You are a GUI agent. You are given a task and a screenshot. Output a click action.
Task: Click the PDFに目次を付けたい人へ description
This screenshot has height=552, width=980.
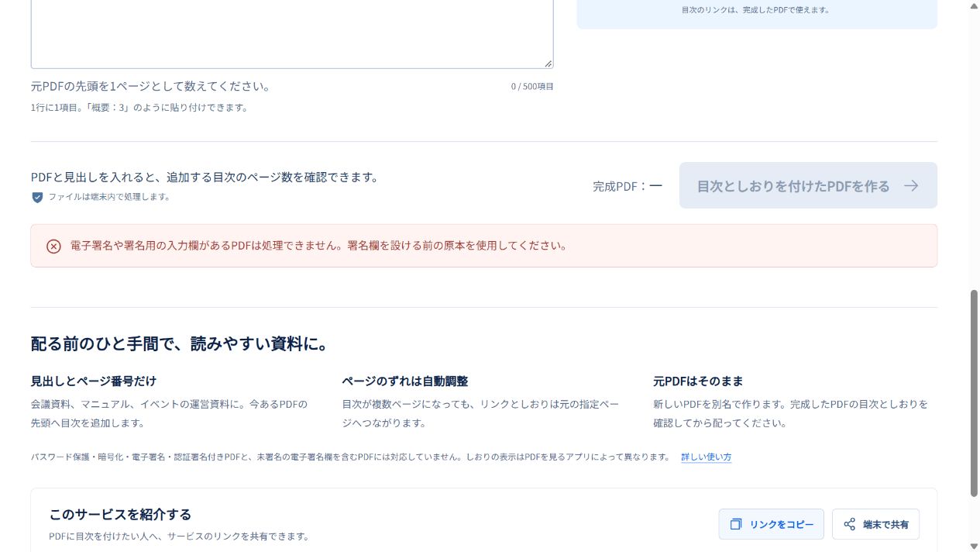tap(179, 536)
